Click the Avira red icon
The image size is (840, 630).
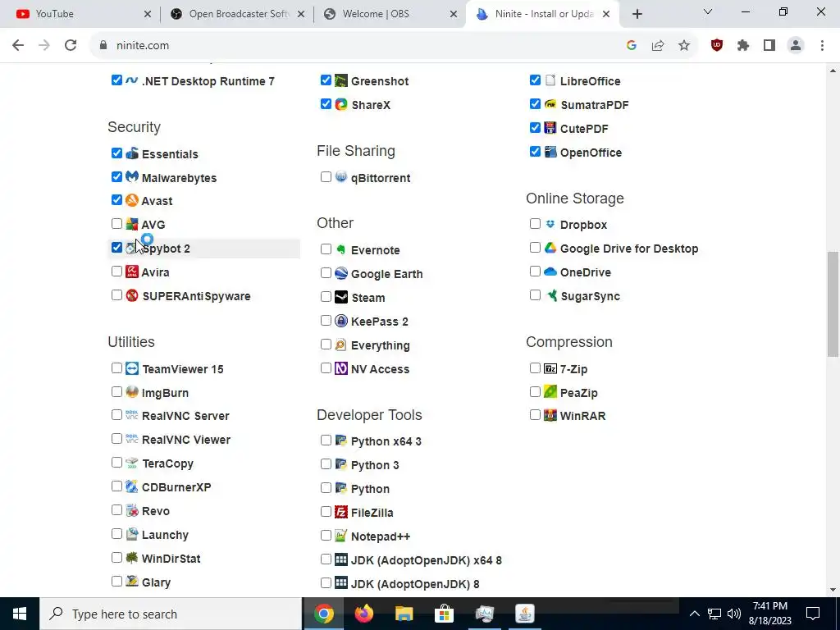tap(132, 271)
